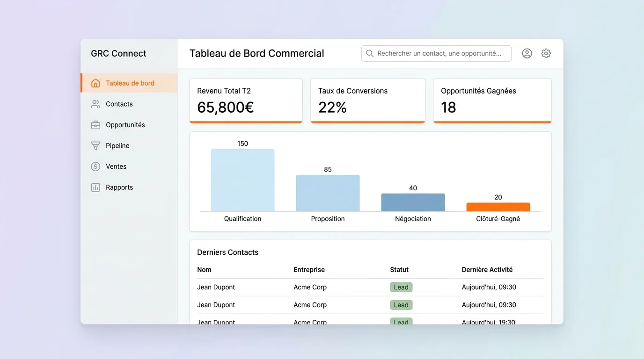The image size is (644, 359).
Task: Toggle the first Lead status badge
Action: coord(401,287)
